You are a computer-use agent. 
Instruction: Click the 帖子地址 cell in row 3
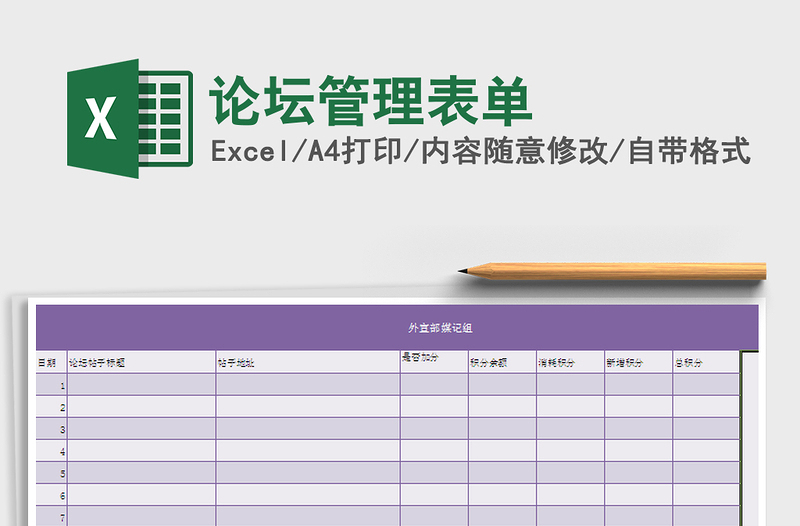(307, 429)
